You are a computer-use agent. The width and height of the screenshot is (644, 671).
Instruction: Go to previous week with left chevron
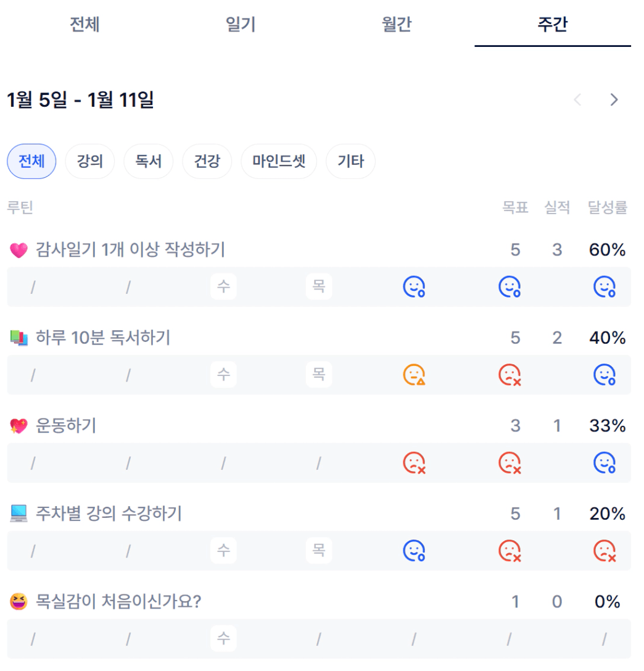coord(578,100)
